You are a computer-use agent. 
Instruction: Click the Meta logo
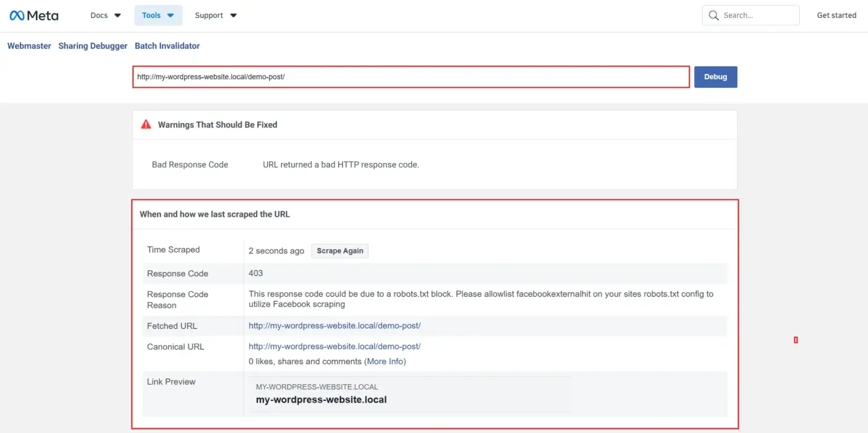pos(34,15)
